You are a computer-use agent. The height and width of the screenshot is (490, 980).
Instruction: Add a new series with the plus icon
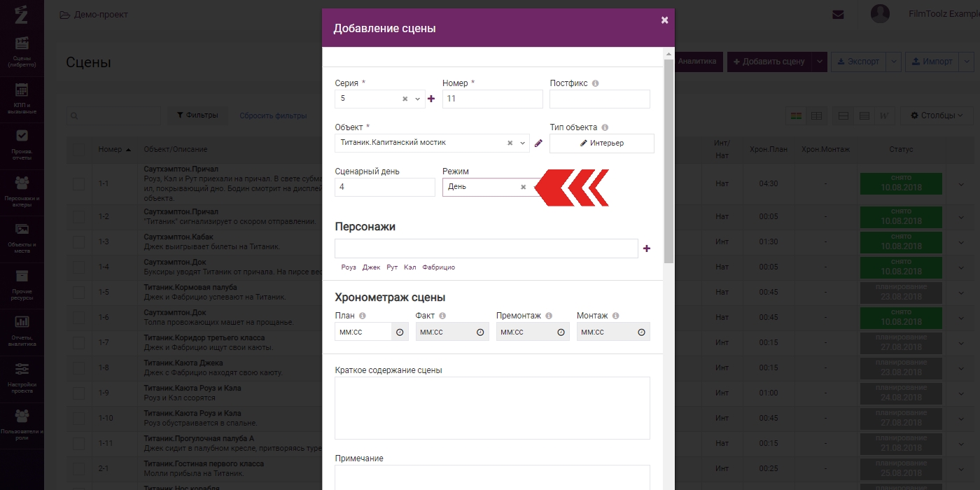point(431,99)
